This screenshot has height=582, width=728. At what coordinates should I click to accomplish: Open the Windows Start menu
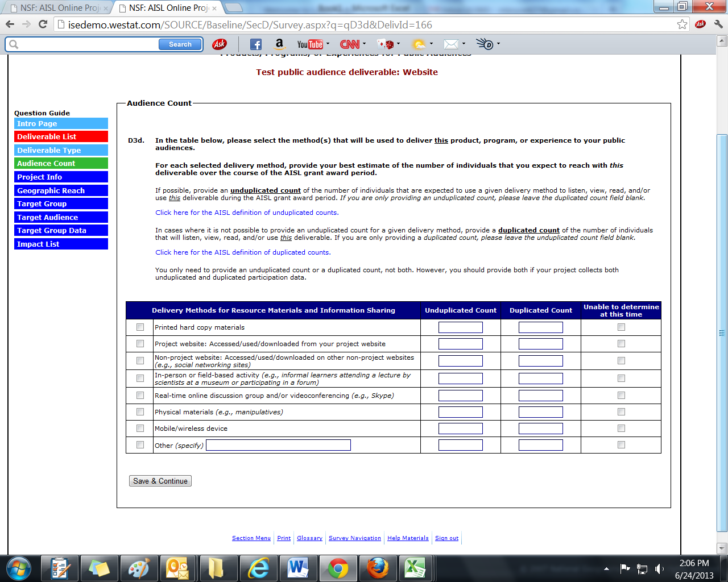(18, 568)
